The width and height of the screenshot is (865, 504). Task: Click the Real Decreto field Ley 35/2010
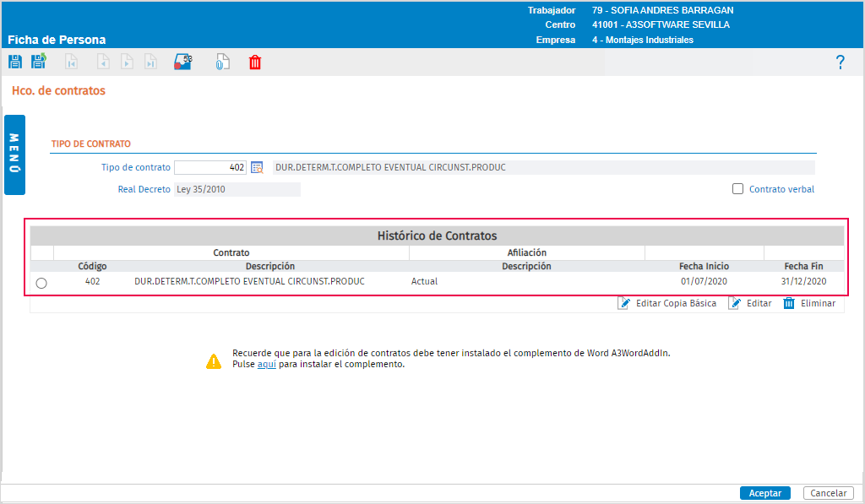click(x=237, y=189)
